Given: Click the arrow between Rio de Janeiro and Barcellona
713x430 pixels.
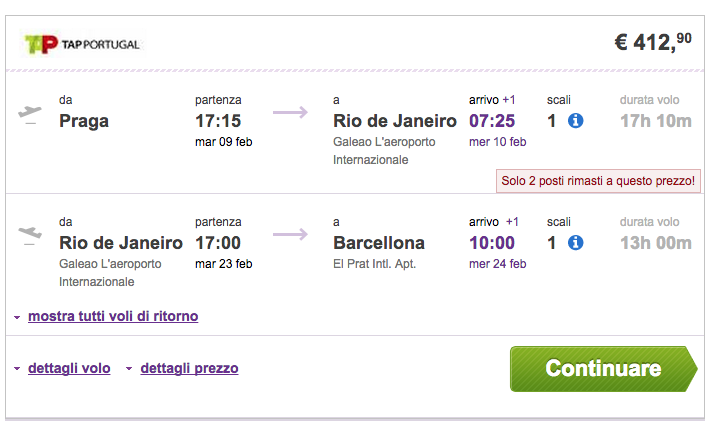Looking at the screenshot, I should [x=290, y=234].
